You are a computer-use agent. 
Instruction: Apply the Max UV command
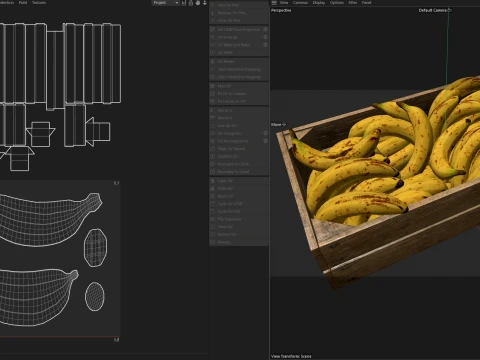coord(239,86)
